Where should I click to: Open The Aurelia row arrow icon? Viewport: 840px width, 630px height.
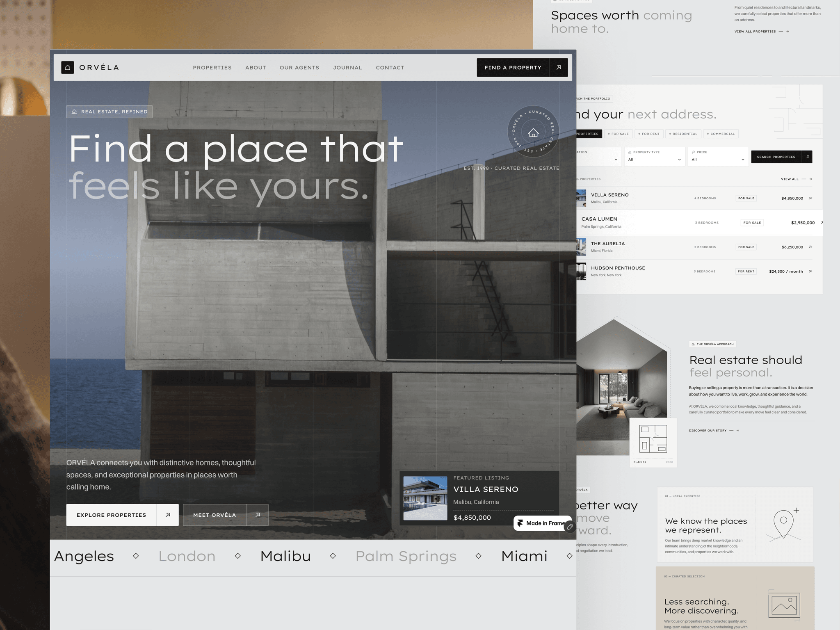(810, 247)
